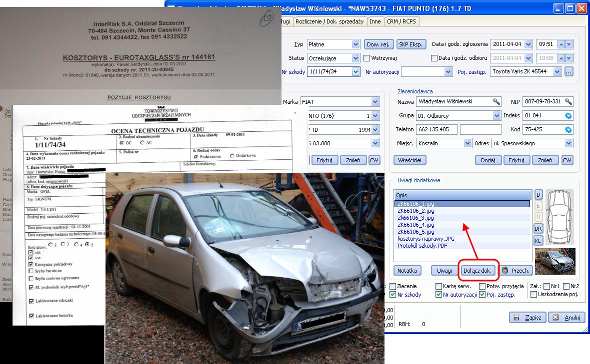Viewport: 590px width, 364px height.
Task: Click the magnifier icon in NIP field
Action: (568, 101)
